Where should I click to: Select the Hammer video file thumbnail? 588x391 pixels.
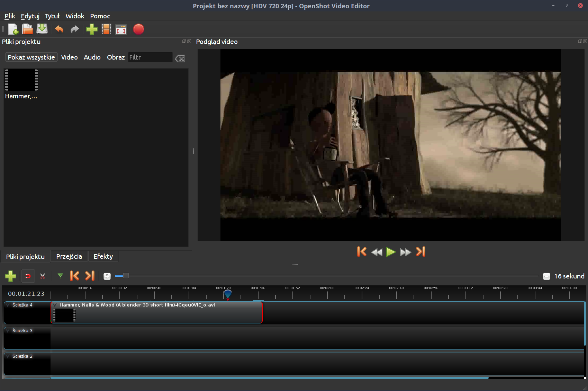pos(21,80)
